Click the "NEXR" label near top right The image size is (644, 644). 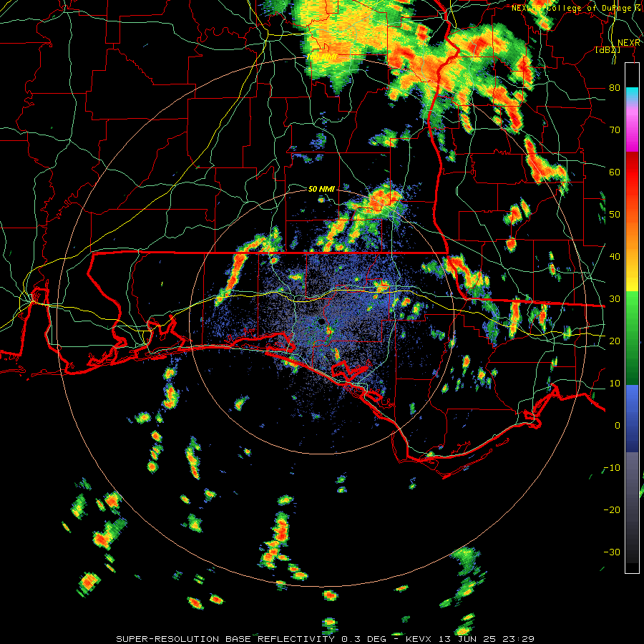point(629,43)
